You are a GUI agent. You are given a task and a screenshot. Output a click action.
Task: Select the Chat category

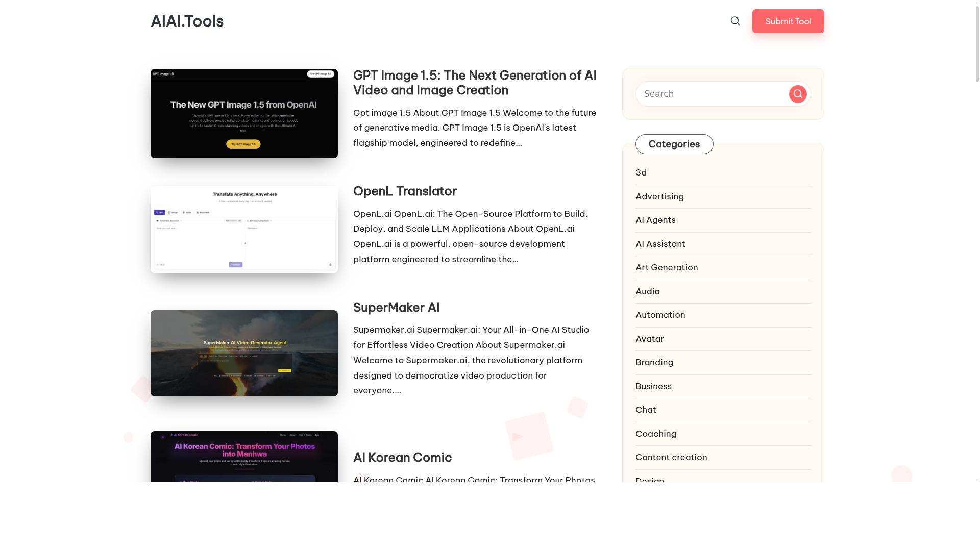coord(646,410)
